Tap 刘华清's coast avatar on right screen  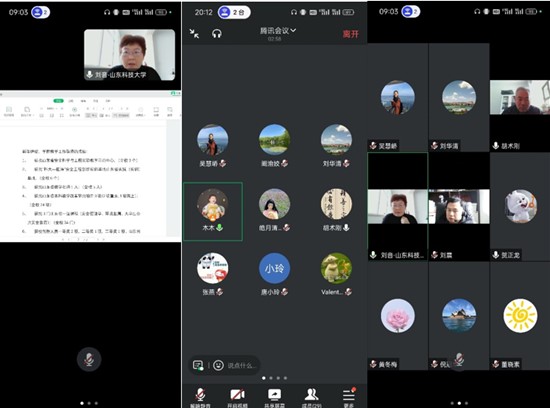click(x=459, y=98)
